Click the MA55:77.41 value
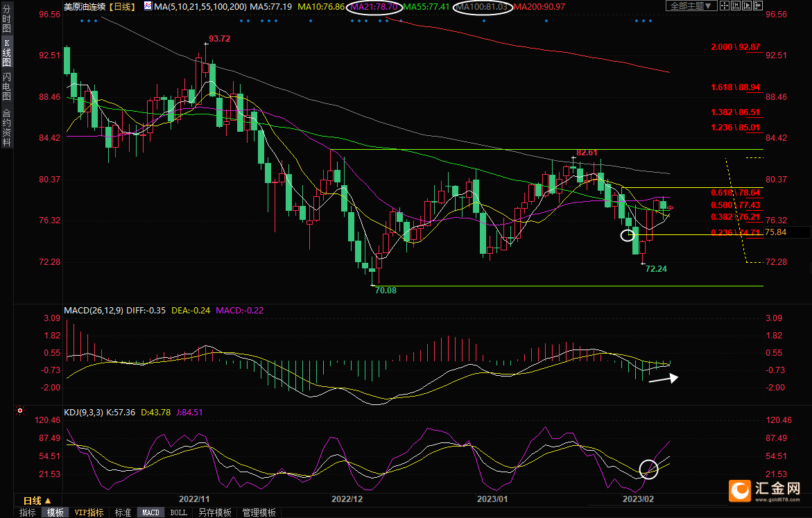This screenshot has width=812, height=518. [426, 7]
